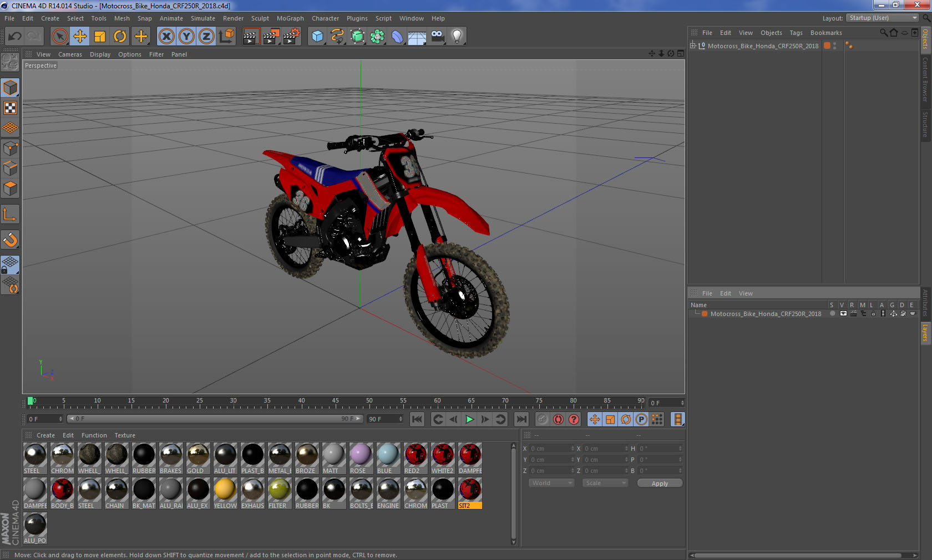Toggle the viewport maximize icon
Screen dimensions: 932x560
[681, 54]
